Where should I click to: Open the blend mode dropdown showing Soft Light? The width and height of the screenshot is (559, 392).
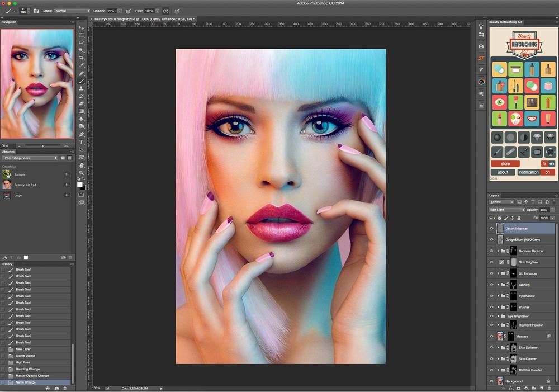(x=506, y=210)
